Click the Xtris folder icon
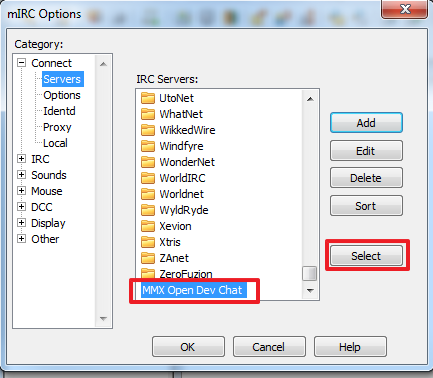 [148, 242]
